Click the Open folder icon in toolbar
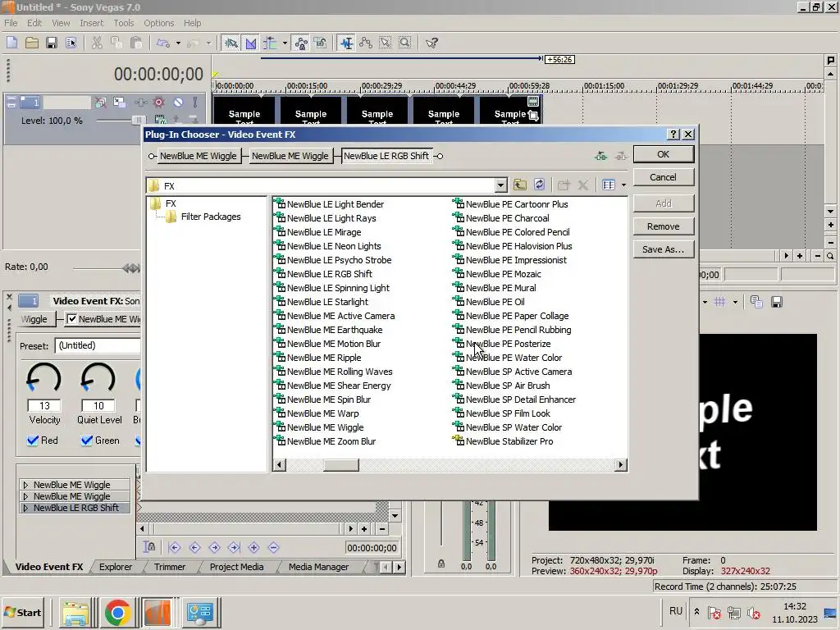Viewport: 840px width, 630px height. coord(32,43)
